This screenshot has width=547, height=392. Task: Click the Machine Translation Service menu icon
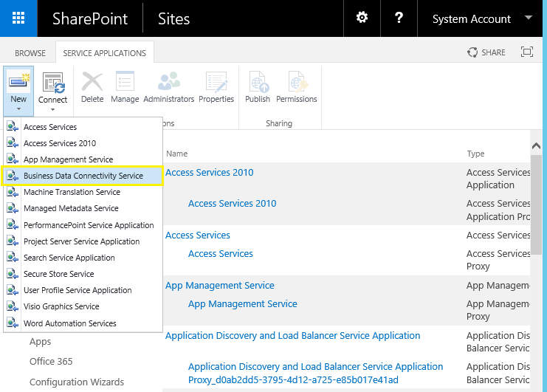(x=13, y=191)
